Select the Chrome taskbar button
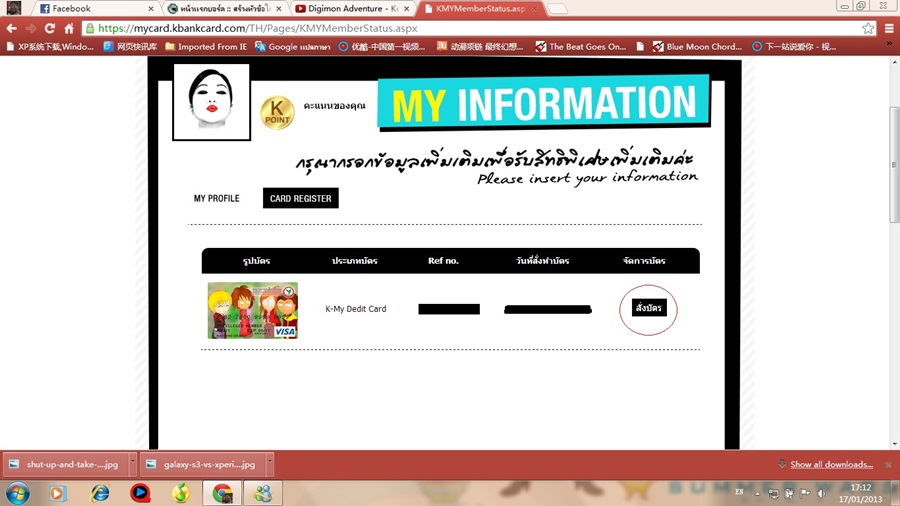The height and width of the screenshot is (506, 900). (222, 493)
